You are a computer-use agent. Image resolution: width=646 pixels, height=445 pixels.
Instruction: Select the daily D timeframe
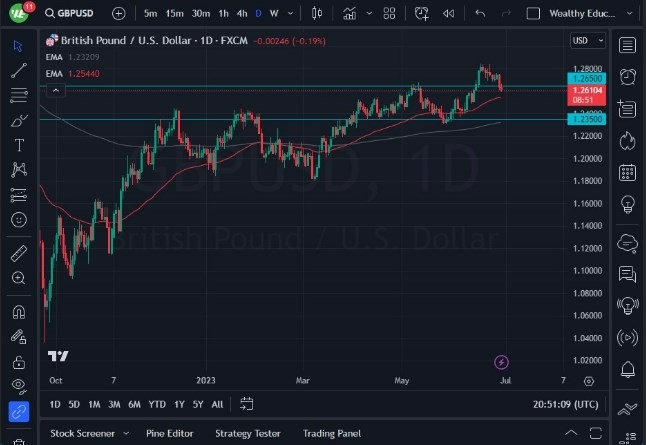coord(258,14)
